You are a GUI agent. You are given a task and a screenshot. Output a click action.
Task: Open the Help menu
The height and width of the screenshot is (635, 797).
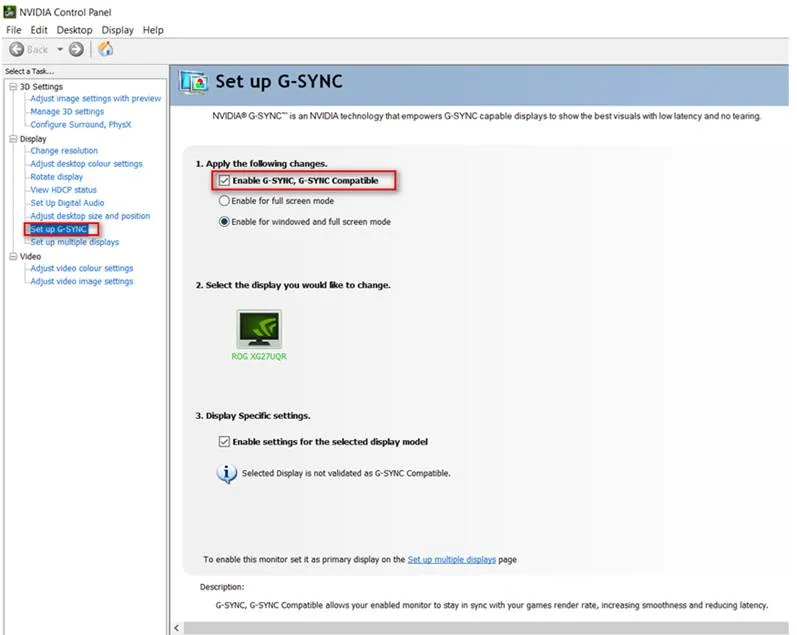pos(153,30)
